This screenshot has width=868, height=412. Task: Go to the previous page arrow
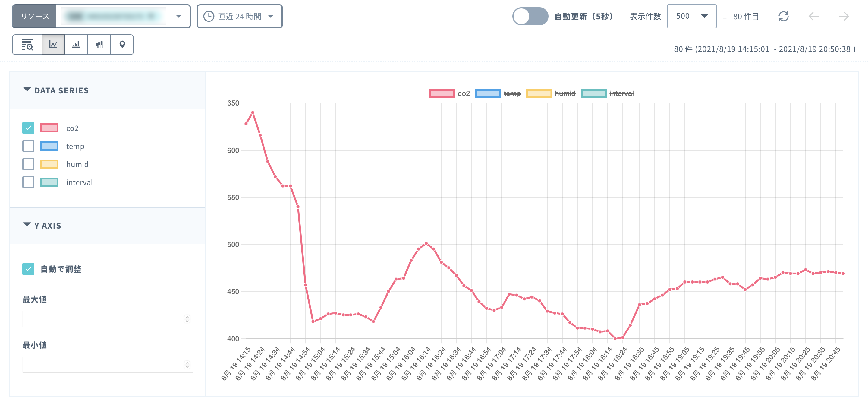pos(813,16)
